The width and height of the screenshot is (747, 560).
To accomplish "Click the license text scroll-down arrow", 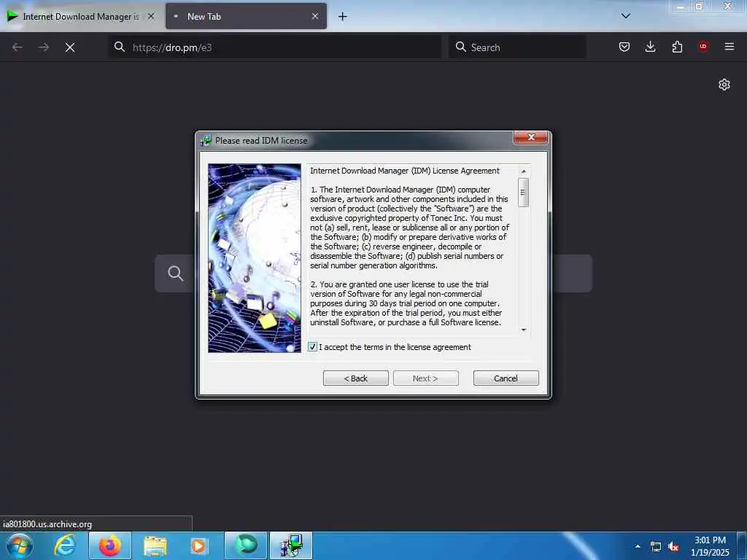I will click(524, 330).
